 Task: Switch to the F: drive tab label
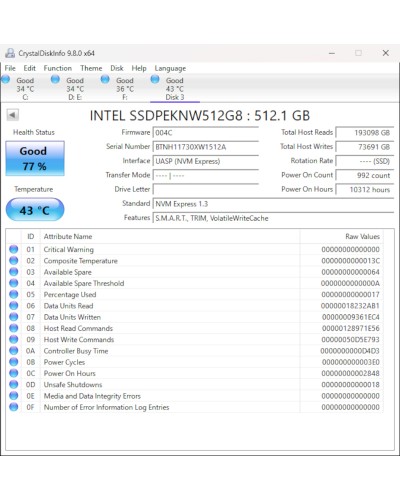pos(125,89)
